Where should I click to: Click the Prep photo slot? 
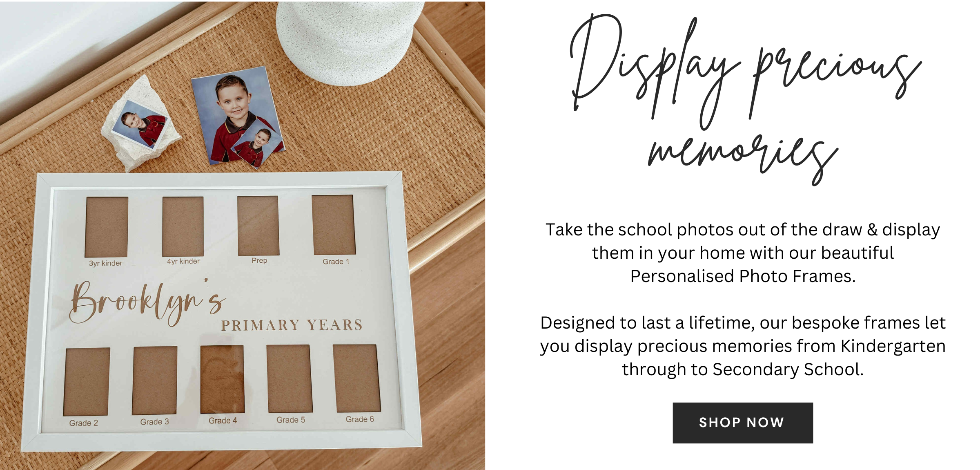click(x=258, y=226)
